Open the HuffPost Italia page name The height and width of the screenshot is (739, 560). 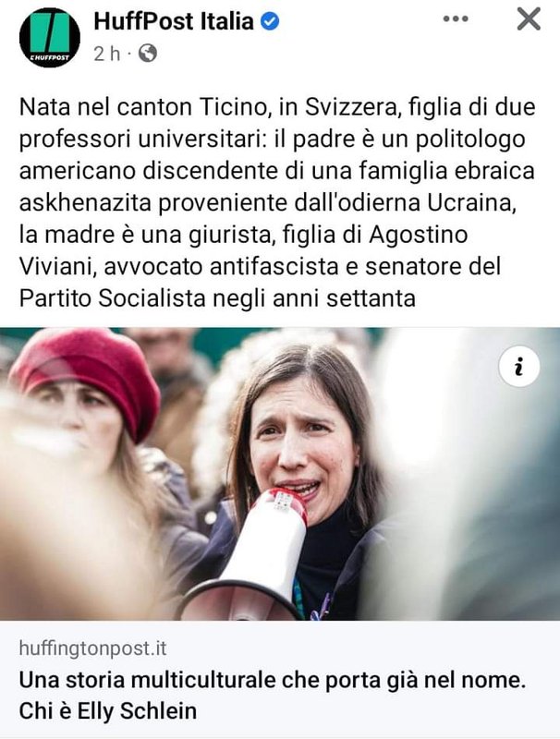pyautogui.click(x=174, y=21)
